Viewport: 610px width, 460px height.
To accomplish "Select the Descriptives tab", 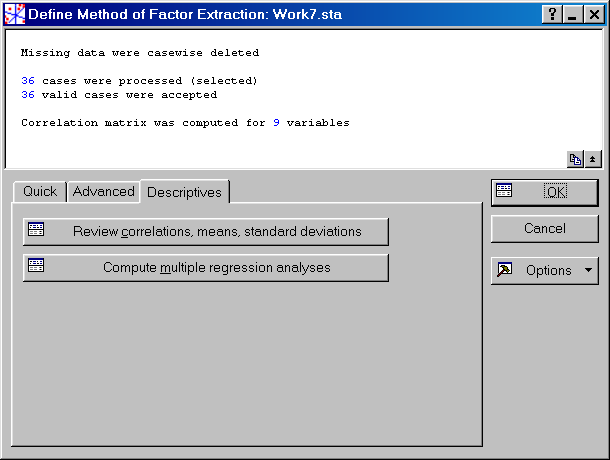I will 184,192.
